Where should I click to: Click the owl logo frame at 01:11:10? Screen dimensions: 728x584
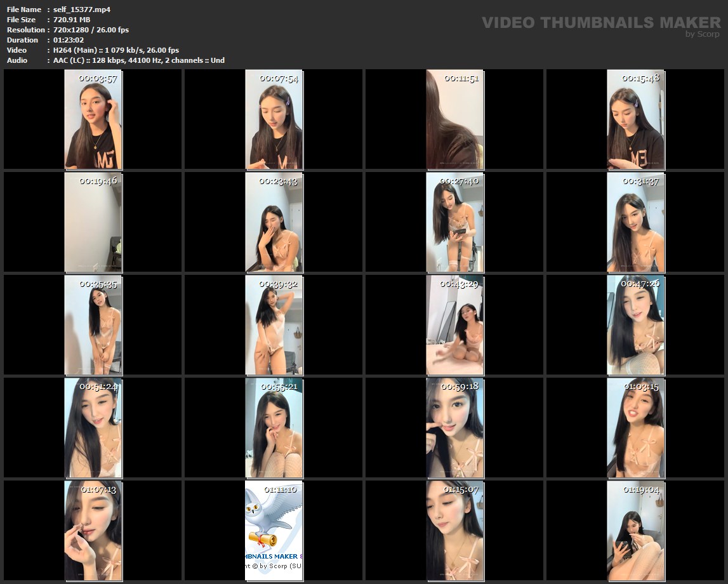274,531
